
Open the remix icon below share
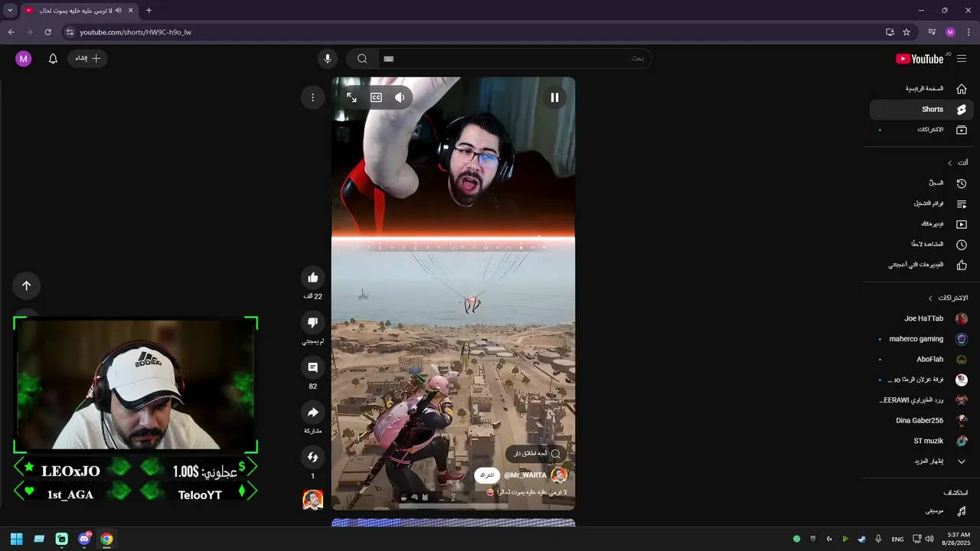[x=312, y=457]
